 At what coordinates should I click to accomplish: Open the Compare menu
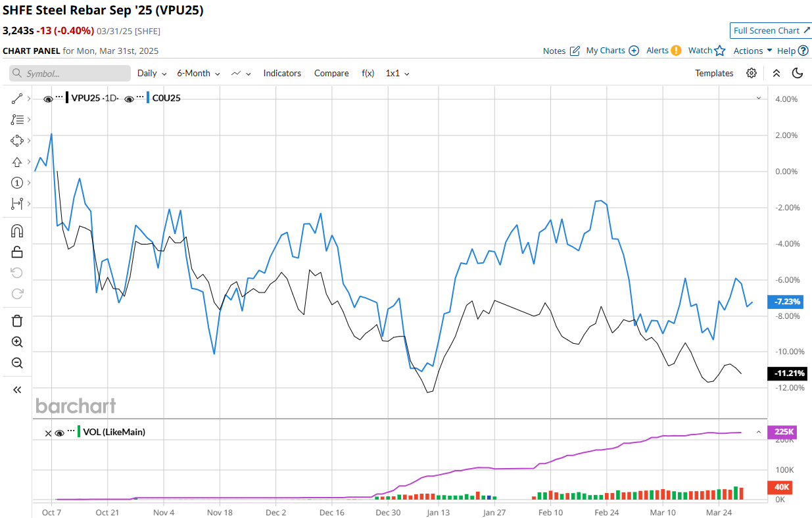coord(331,73)
